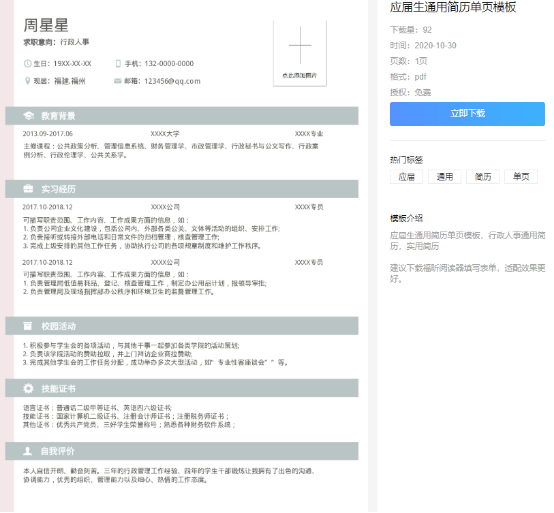Click the email 123456@qq.com

[x=172, y=81]
